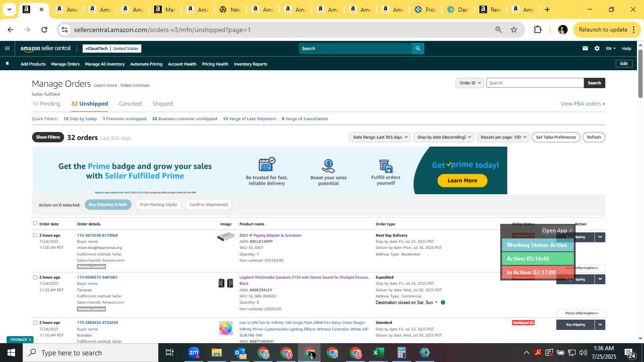Image resolution: width=644 pixels, height=362 pixels.
Task: Click Open App on status overlay
Action: click(557, 230)
